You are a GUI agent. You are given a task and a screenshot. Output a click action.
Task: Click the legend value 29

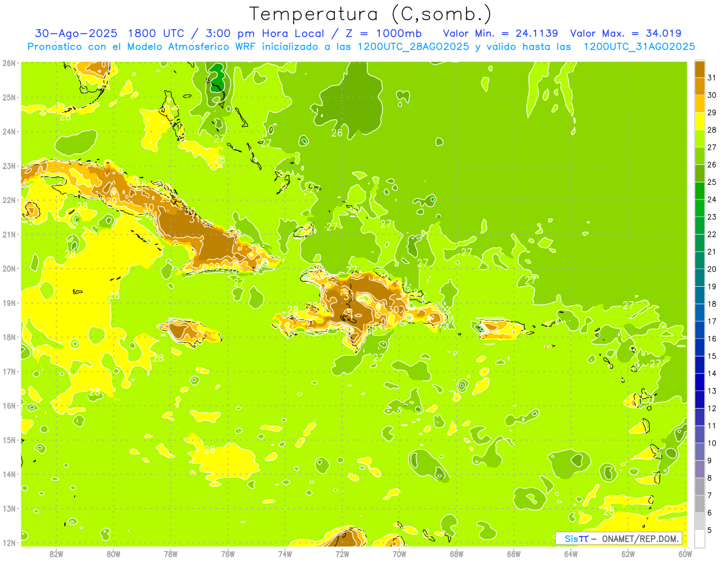coord(712,112)
